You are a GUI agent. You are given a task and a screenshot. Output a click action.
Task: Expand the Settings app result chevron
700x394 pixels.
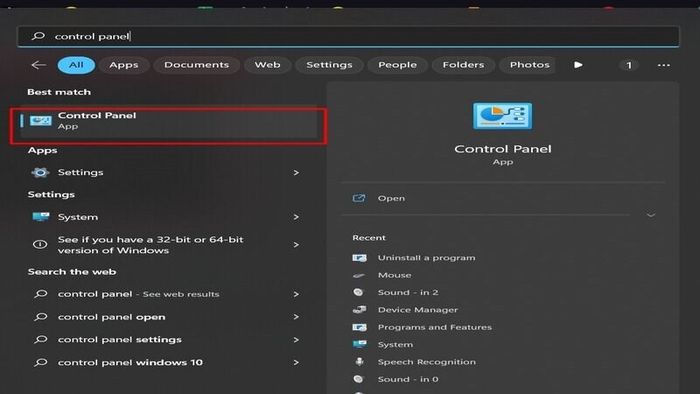click(x=296, y=173)
